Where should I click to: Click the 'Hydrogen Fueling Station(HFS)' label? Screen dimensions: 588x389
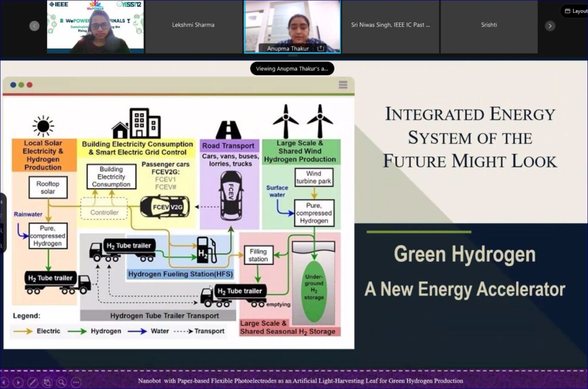pyautogui.click(x=180, y=274)
